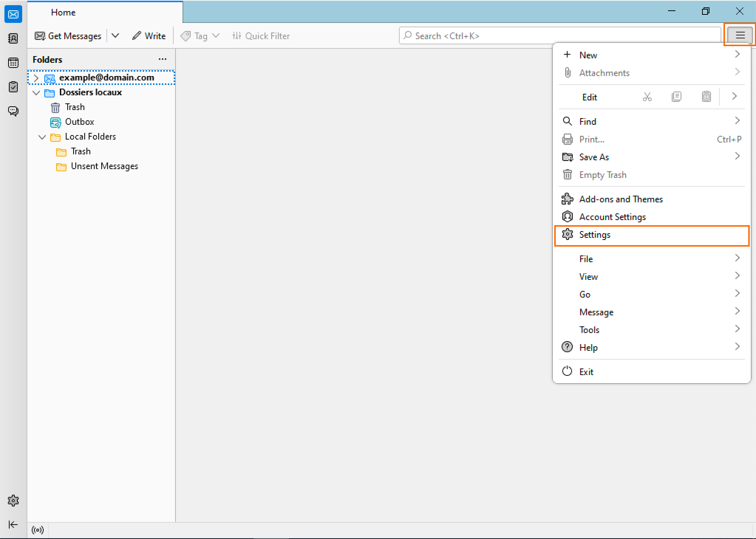Open the Help submenu
Image resolution: width=756 pixels, height=539 pixels.
[652, 347]
